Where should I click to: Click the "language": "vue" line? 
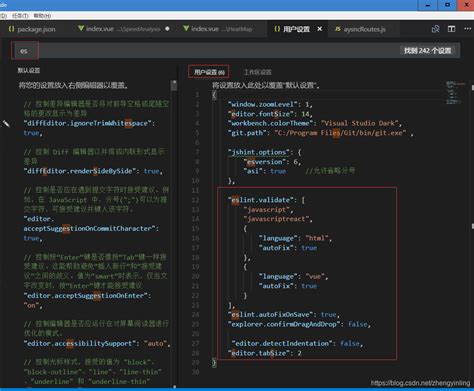[293, 276]
